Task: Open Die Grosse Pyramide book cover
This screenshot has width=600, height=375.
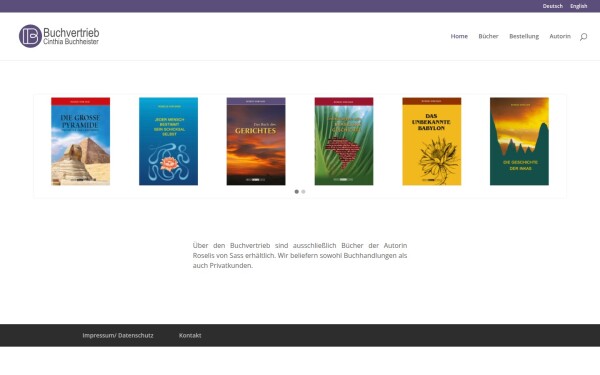Action: [81, 141]
